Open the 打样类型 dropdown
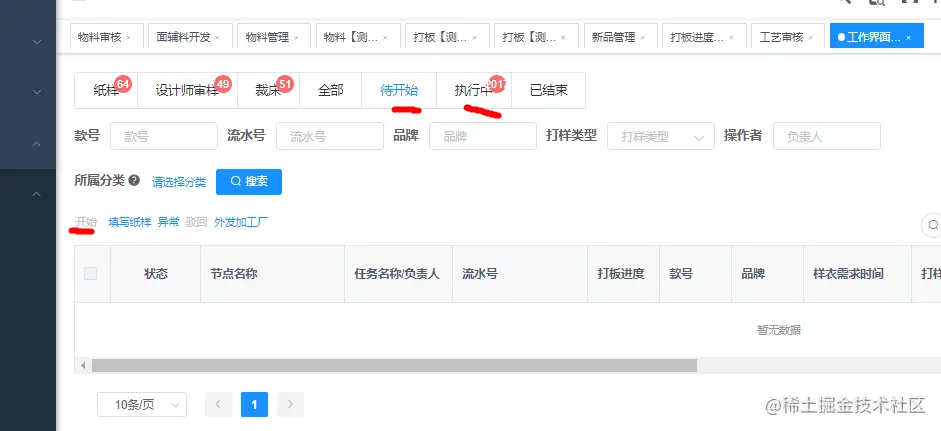The width and height of the screenshot is (941, 431). [x=661, y=136]
